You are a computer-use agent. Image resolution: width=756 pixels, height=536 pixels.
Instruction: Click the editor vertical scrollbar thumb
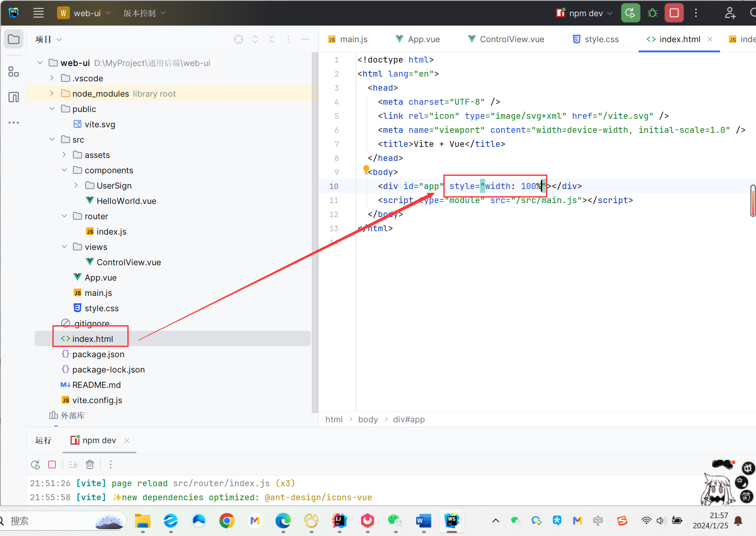click(x=753, y=201)
